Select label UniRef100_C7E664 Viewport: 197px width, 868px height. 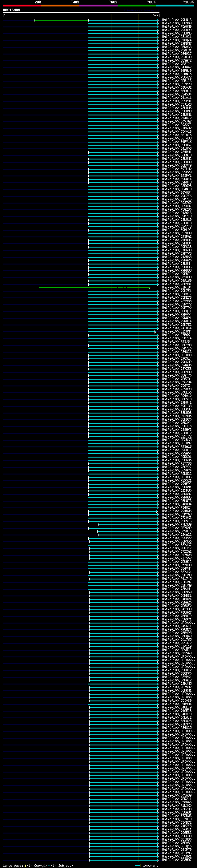click(177, 335)
